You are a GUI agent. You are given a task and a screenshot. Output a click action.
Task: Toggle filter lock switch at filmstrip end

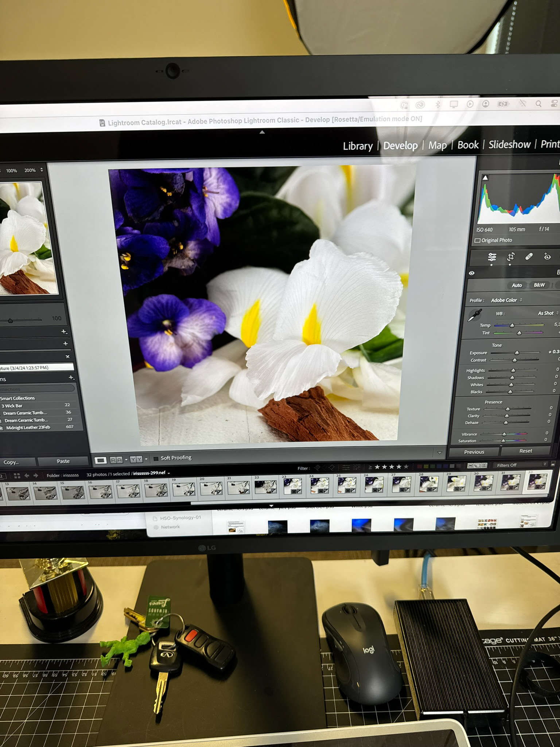click(553, 464)
